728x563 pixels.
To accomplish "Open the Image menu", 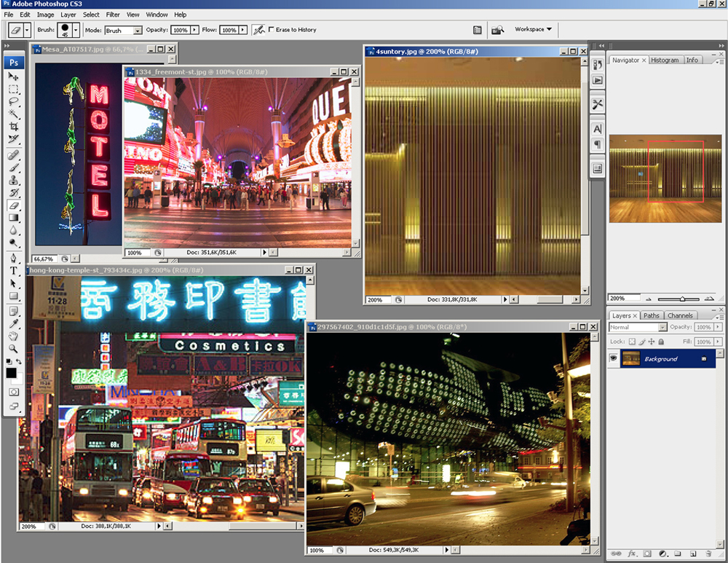I will click(45, 15).
